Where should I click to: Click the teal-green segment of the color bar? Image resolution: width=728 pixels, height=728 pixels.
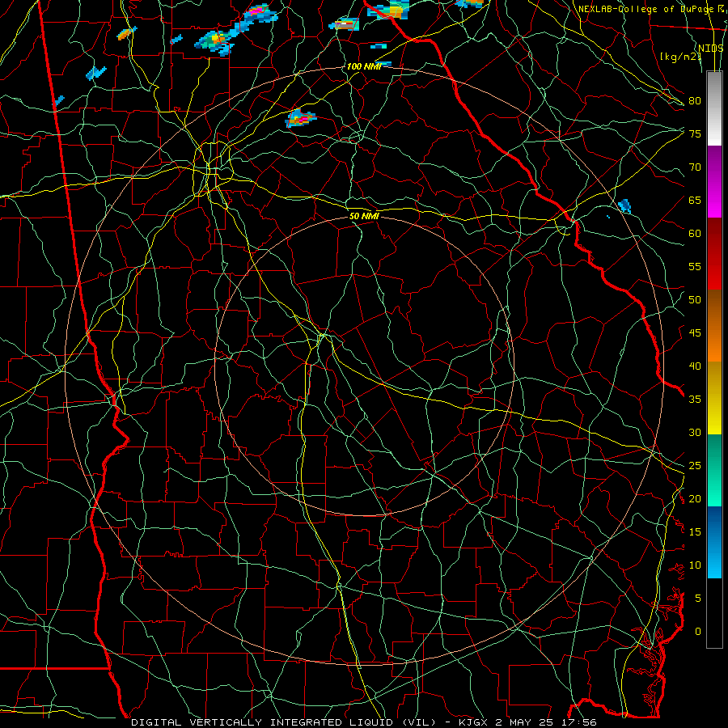(714, 470)
